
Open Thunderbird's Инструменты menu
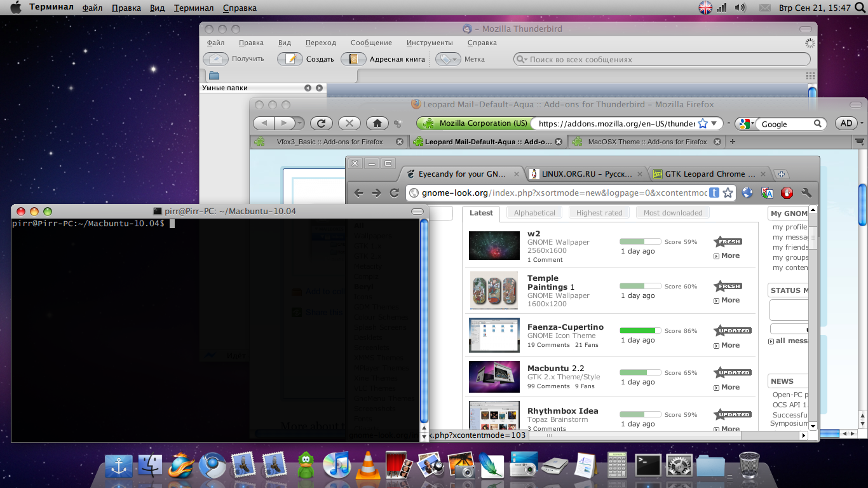pos(430,43)
